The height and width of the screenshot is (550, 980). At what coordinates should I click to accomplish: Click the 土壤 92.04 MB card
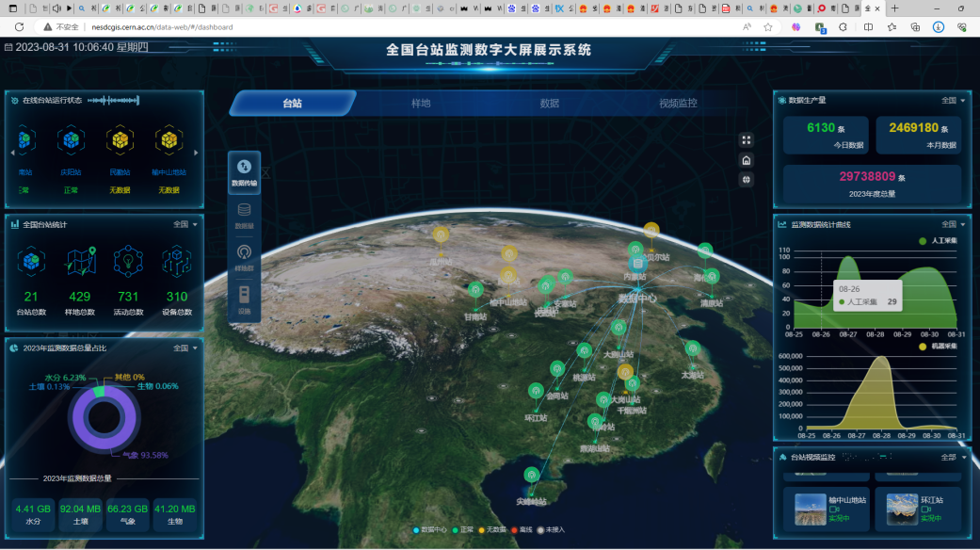[81, 514]
